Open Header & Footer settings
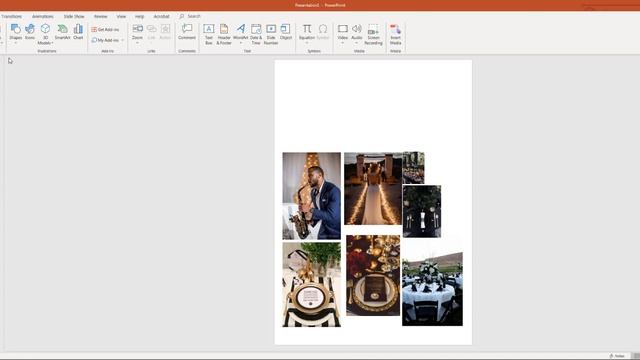 pos(224,34)
